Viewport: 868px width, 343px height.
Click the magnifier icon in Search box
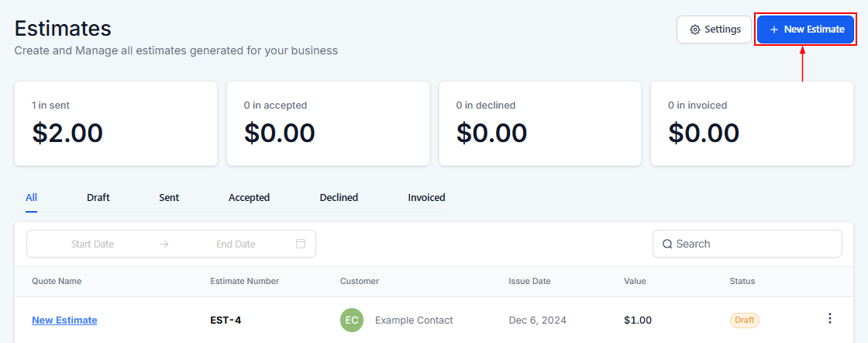[667, 244]
